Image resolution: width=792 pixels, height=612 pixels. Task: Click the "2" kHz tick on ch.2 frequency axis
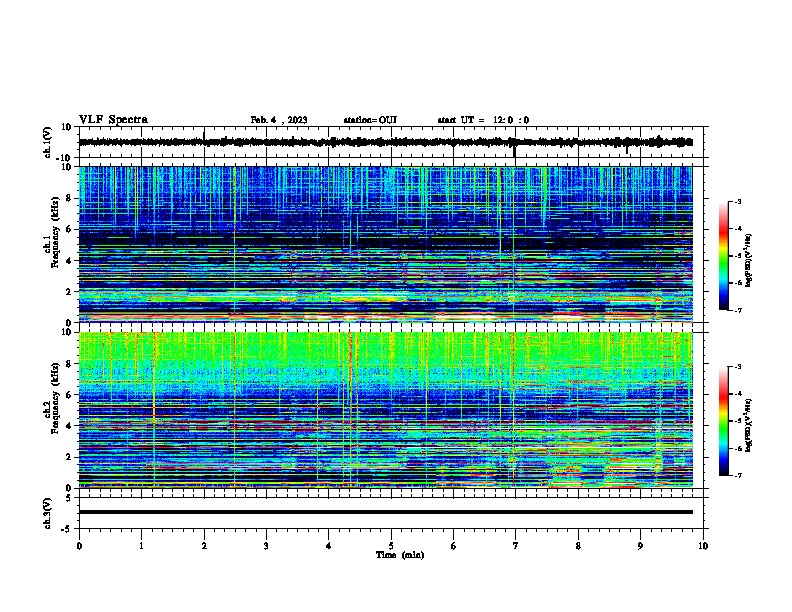pyautogui.click(x=69, y=457)
